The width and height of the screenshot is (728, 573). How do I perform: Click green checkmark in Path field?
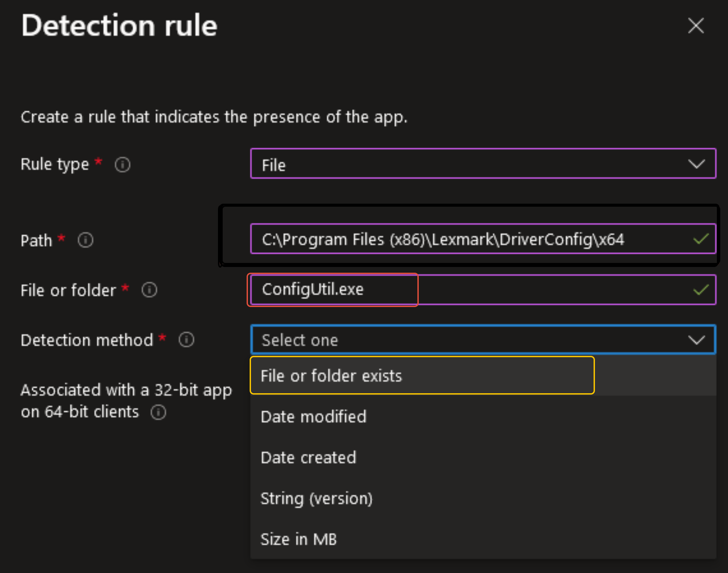701,239
